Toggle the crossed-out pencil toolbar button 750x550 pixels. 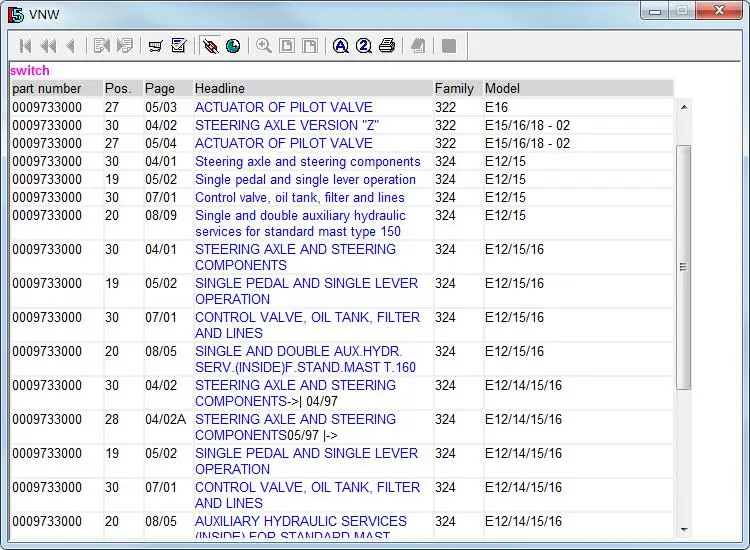(x=210, y=46)
